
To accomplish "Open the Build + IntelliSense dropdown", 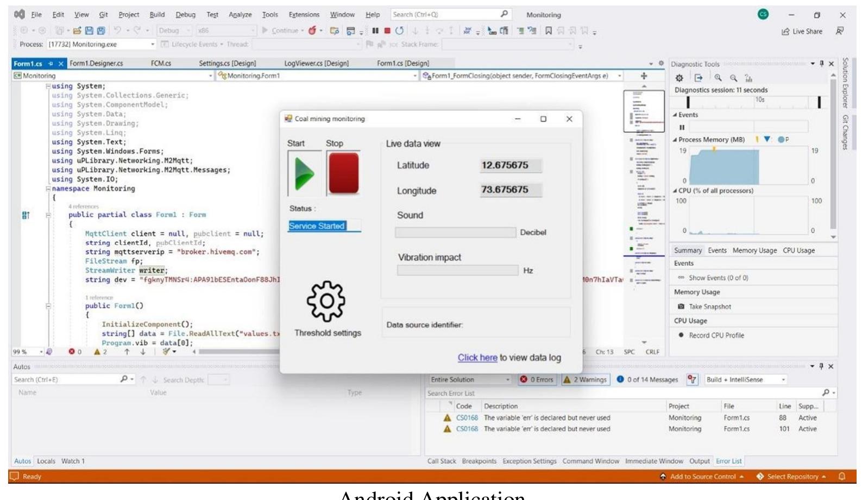I will [746, 379].
